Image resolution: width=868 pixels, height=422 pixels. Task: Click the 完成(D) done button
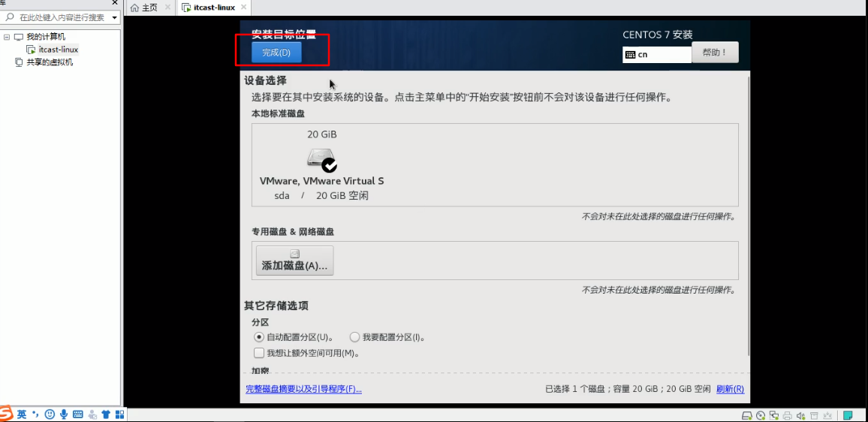(276, 53)
